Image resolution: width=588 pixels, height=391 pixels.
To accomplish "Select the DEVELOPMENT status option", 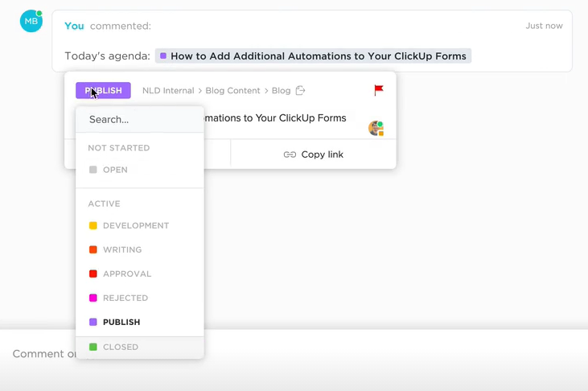I will click(x=140, y=225).
